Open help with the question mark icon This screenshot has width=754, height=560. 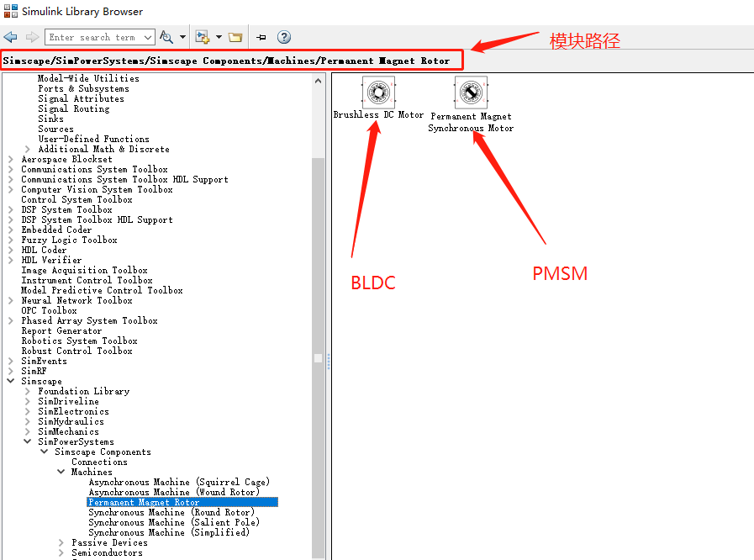284,37
